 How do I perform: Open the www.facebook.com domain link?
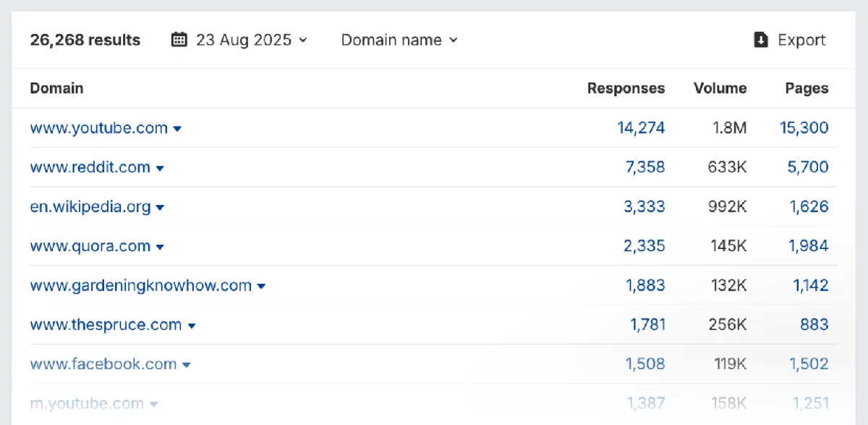point(103,364)
